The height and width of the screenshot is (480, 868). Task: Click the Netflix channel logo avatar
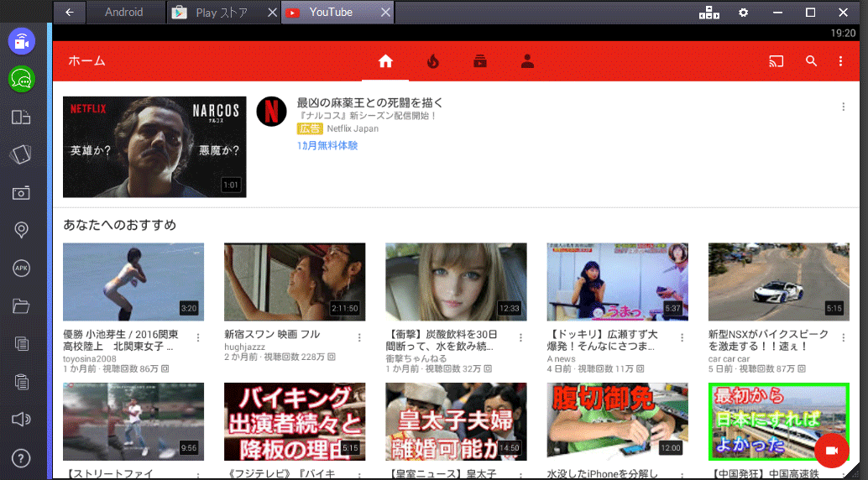pyautogui.click(x=271, y=112)
